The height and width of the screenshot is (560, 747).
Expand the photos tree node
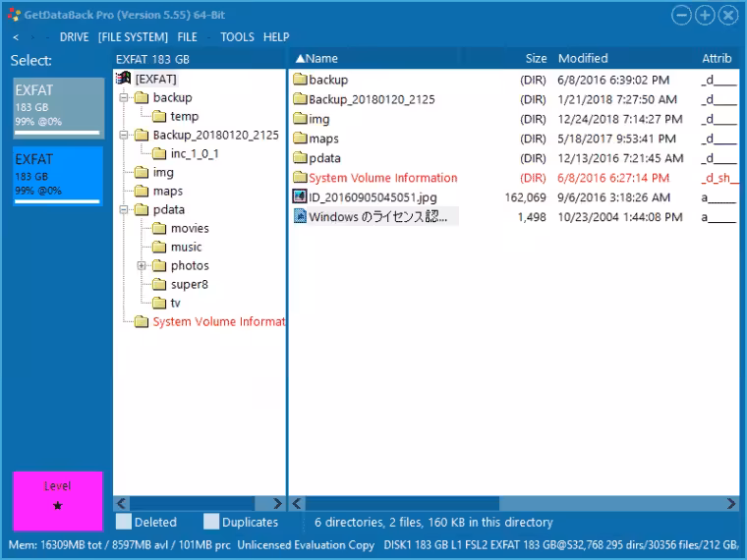click(142, 265)
